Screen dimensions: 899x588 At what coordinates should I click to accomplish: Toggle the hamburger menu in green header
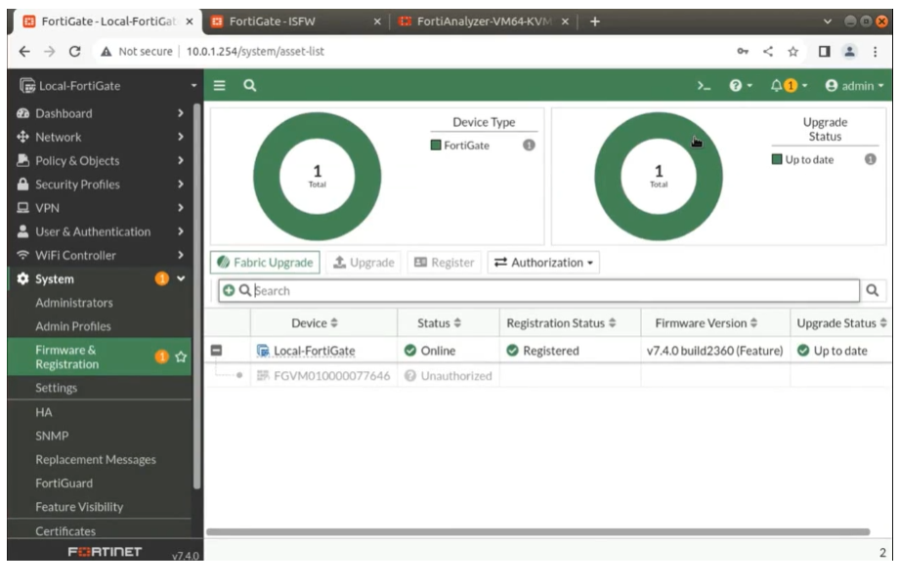coord(219,85)
